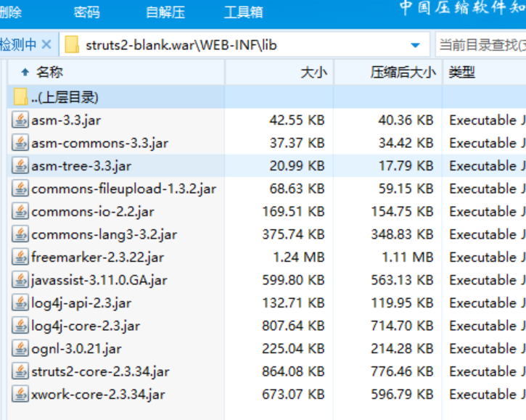Click the size value 169.51 KB
Screen dimensions: 526x420
293,211
